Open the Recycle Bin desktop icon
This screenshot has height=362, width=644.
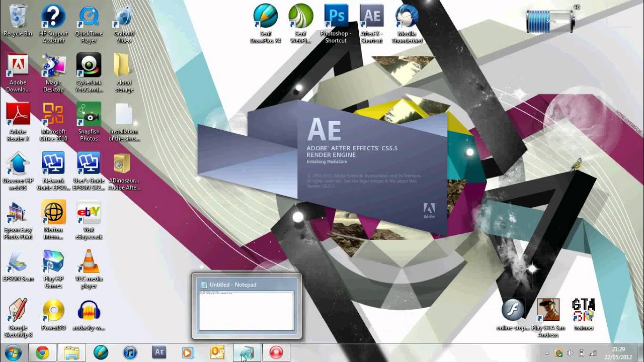(18, 21)
